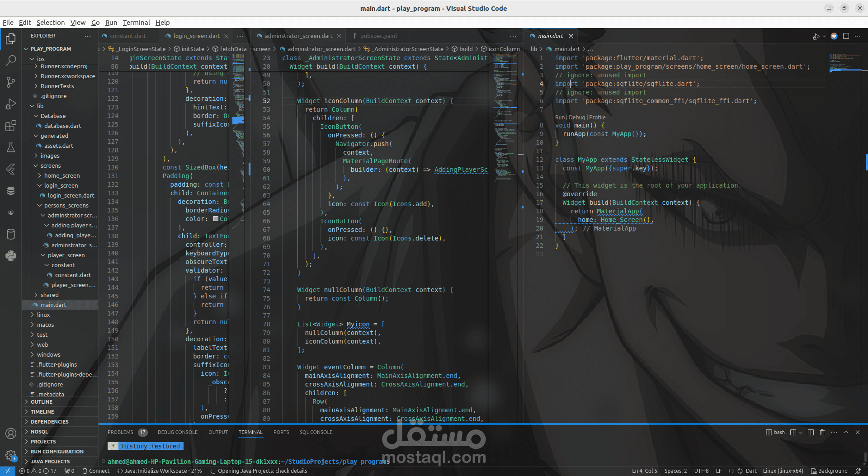Open the Terminal menu
868x476 pixels.
[136, 23]
